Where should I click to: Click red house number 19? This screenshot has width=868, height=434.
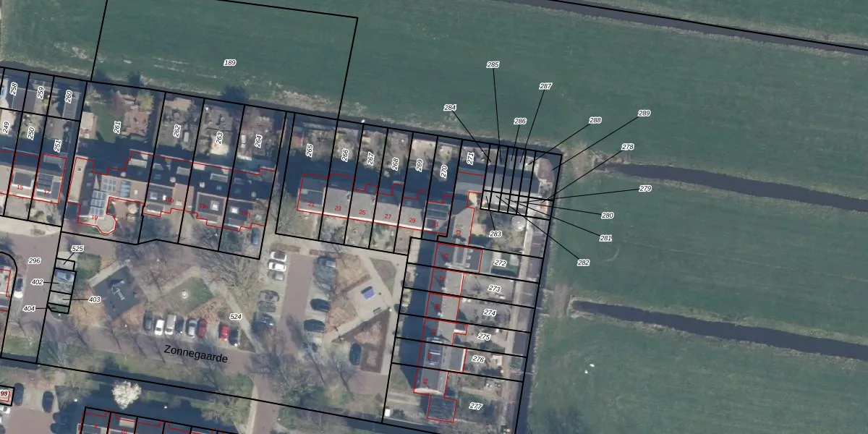[x=94, y=217]
